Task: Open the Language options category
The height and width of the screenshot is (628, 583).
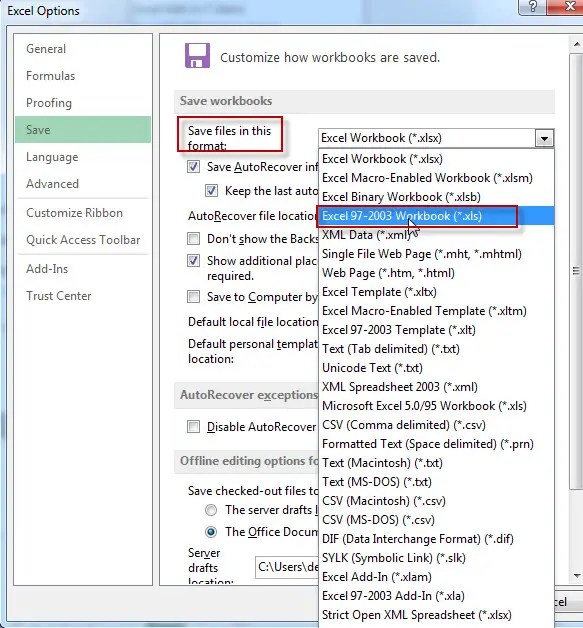Action: (x=83, y=157)
